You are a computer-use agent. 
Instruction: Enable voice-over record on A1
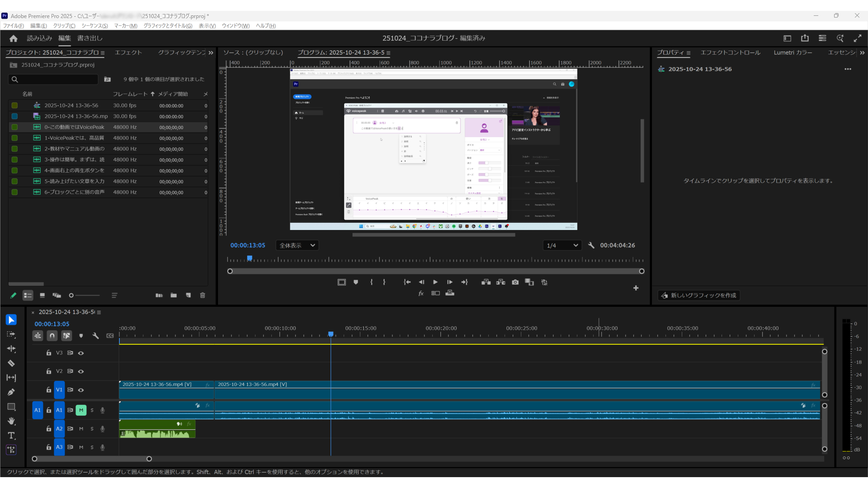(103, 410)
